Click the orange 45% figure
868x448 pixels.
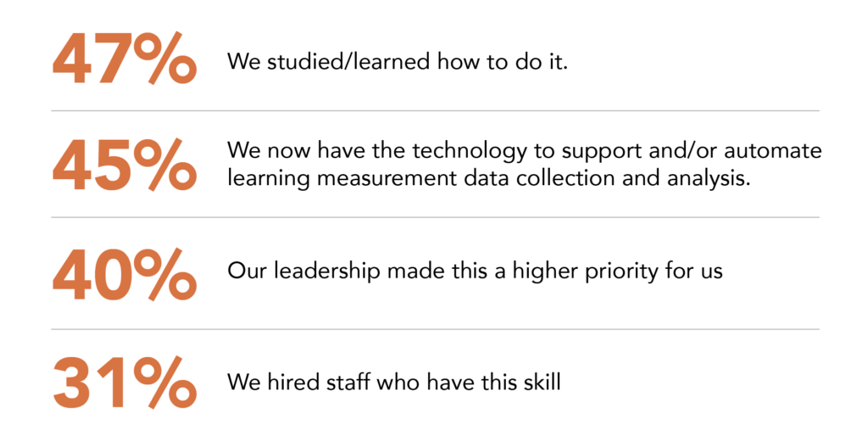(125, 165)
